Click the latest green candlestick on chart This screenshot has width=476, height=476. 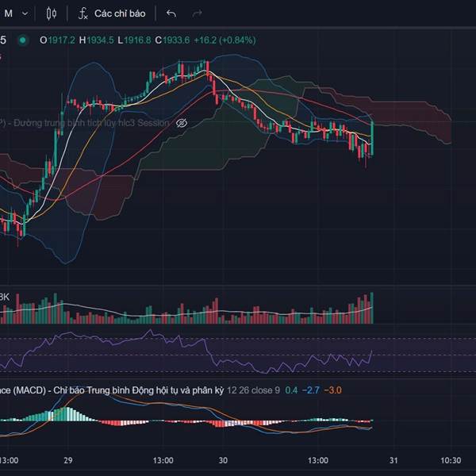click(372, 138)
